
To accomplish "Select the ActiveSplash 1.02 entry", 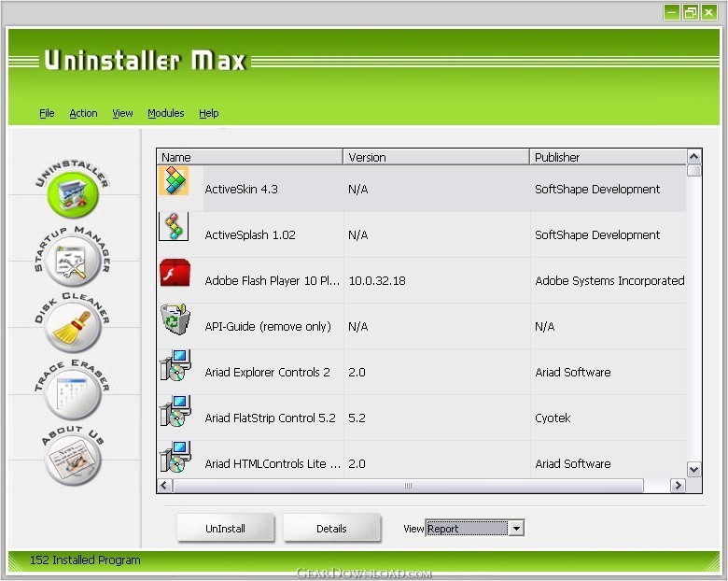I will (x=250, y=235).
